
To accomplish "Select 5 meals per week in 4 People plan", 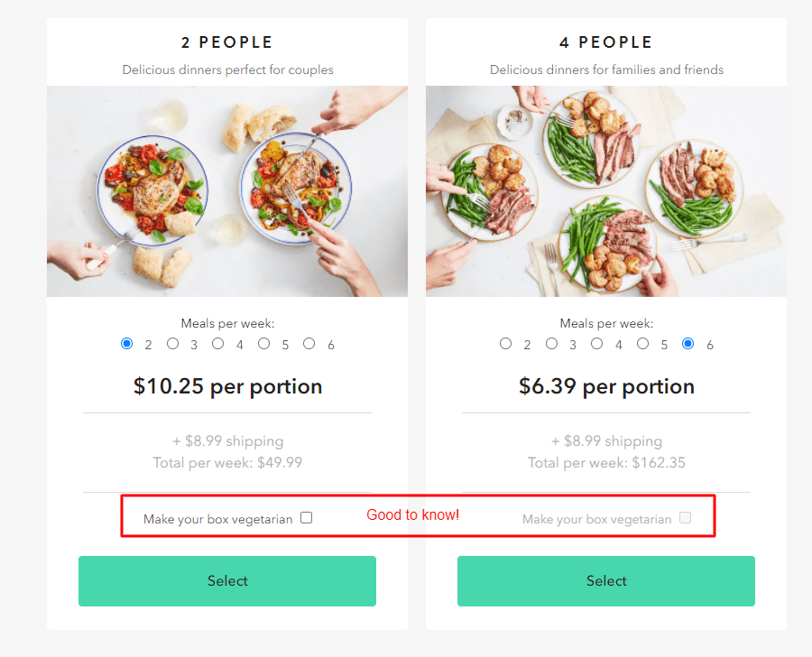I will pyautogui.click(x=642, y=344).
